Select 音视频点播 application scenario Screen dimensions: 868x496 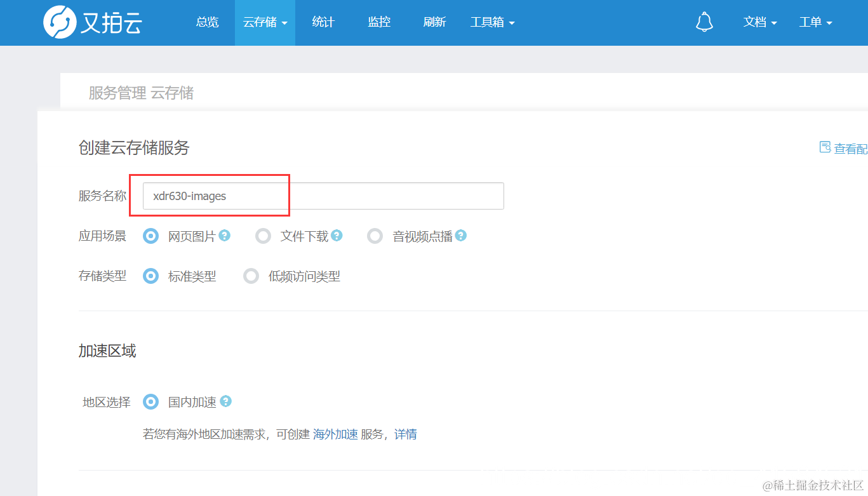click(x=375, y=236)
